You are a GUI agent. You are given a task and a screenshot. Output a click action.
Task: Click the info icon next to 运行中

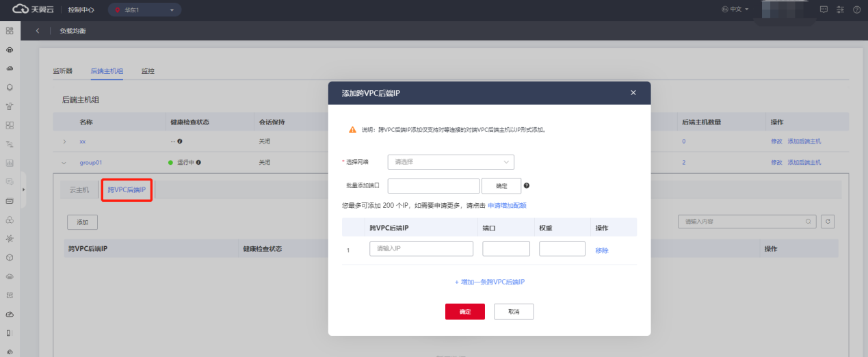click(x=198, y=163)
